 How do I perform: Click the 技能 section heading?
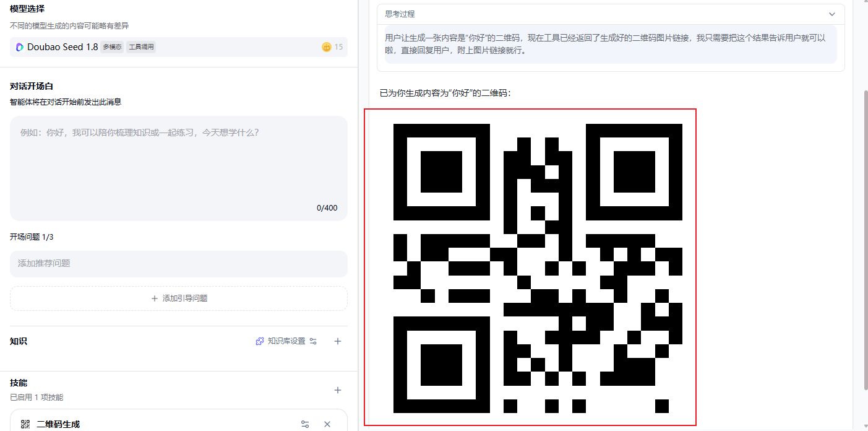(x=19, y=383)
